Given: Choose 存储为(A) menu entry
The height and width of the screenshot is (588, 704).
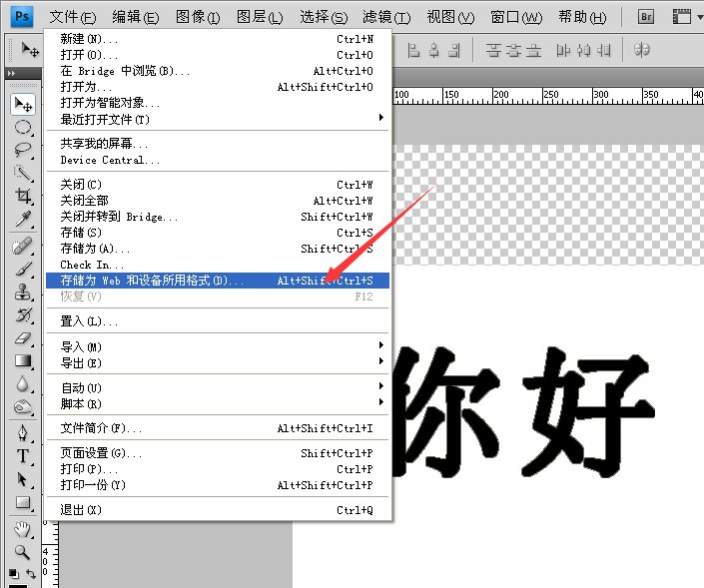Looking at the screenshot, I should pyautogui.click(x=218, y=249).
